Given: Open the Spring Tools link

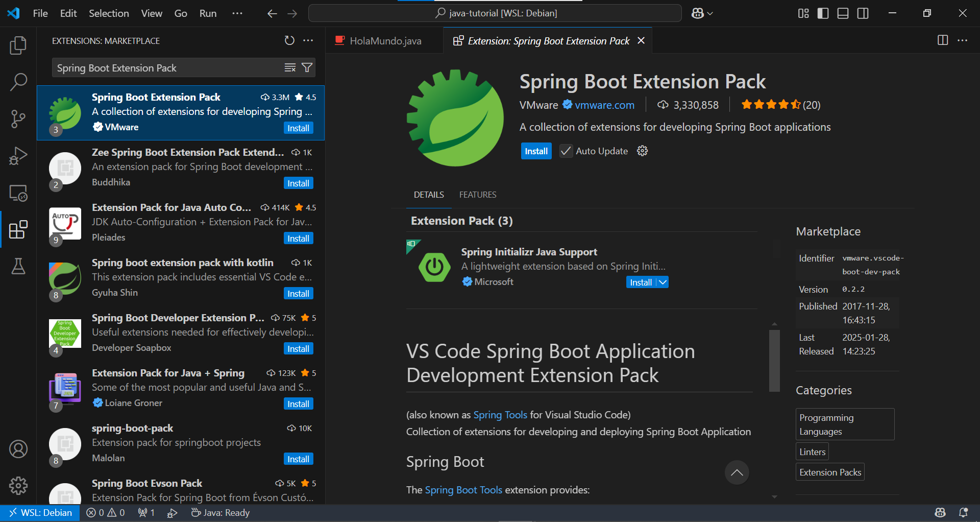Looking at the screenshot, I should click(500, 415).
